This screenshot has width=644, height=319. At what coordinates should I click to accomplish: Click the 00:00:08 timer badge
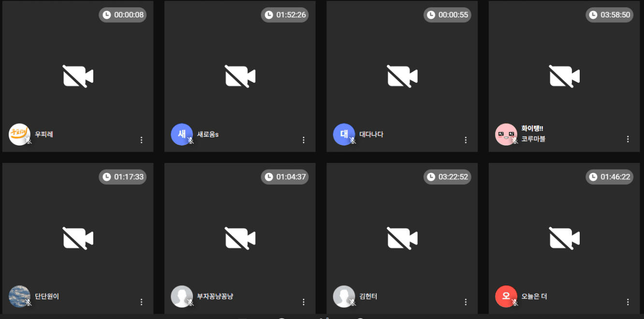click(x=123, y=15)
